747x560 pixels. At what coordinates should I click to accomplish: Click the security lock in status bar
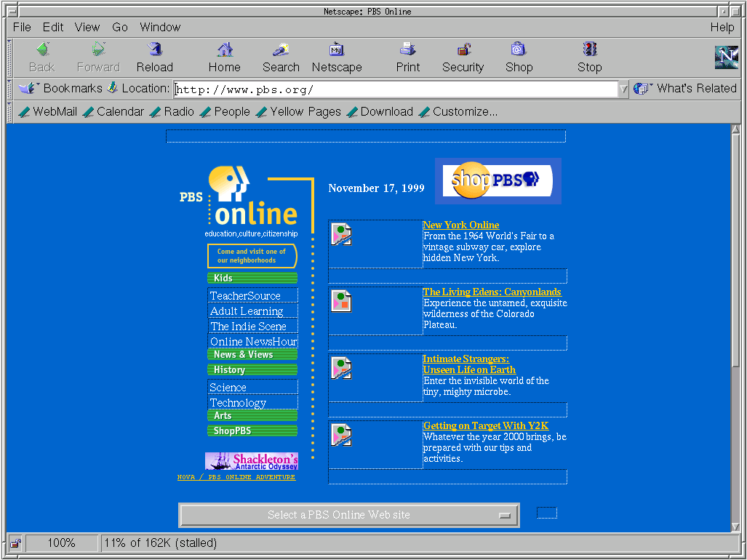tap(15, 543)
